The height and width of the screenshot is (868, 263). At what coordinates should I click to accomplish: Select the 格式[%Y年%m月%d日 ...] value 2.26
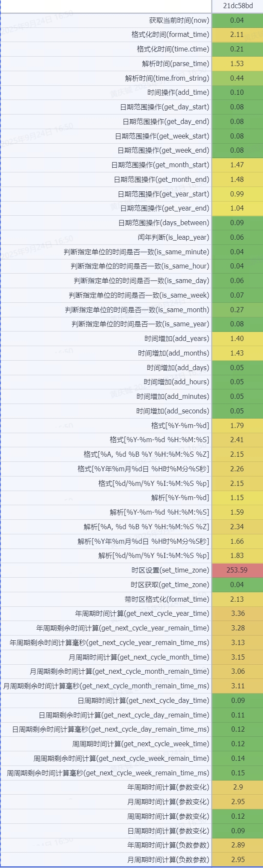point(237,469)
